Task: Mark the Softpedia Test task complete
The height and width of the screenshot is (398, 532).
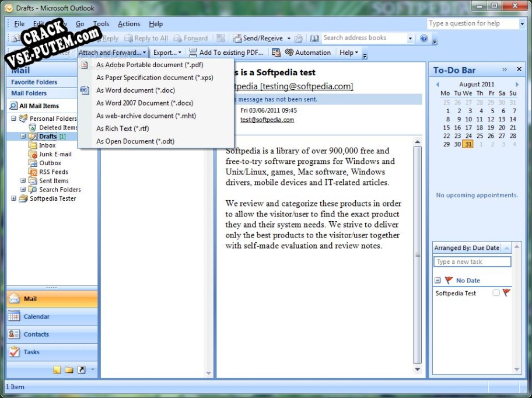Action: [496, 293]
